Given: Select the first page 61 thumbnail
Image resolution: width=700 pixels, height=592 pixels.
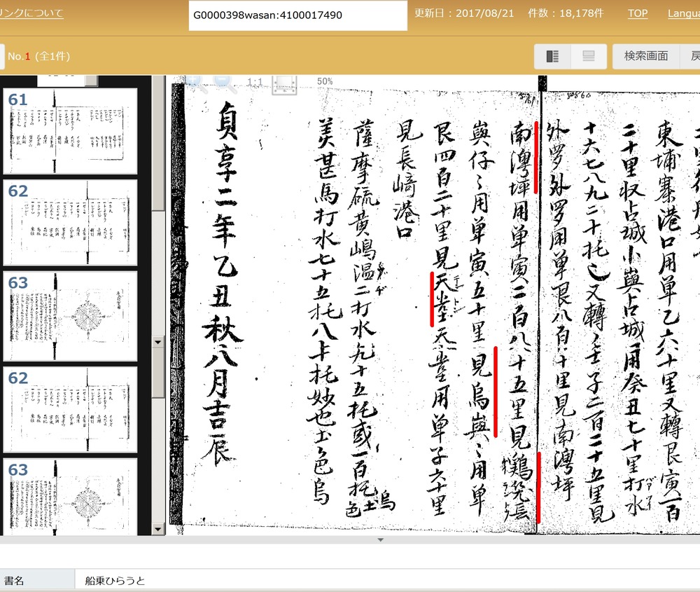Looking at the screenshot, I should 70,130.
